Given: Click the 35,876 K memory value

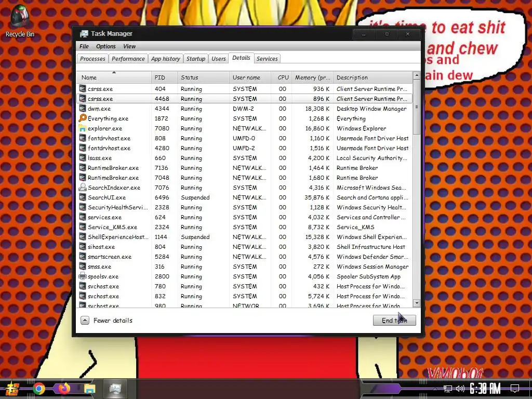Looking at the screenshot, I should point(317,197).
